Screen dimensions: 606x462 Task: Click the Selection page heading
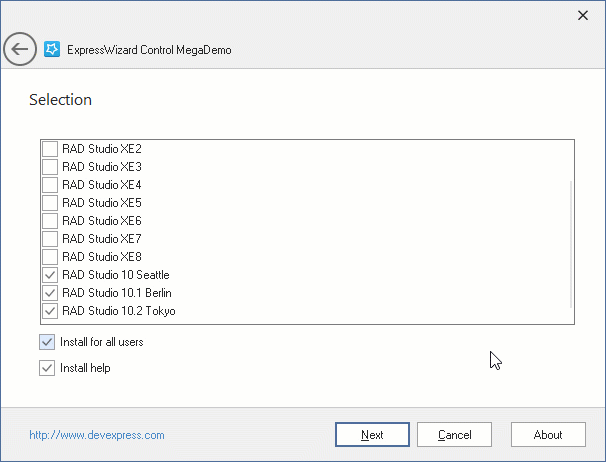(61, 100)
